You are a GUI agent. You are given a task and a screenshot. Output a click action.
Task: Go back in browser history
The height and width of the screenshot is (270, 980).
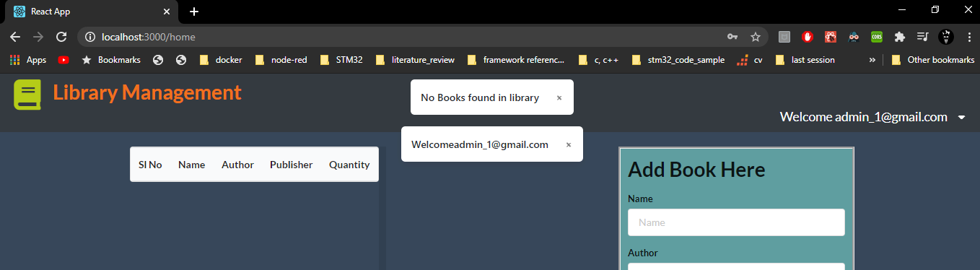pos(15,37)
